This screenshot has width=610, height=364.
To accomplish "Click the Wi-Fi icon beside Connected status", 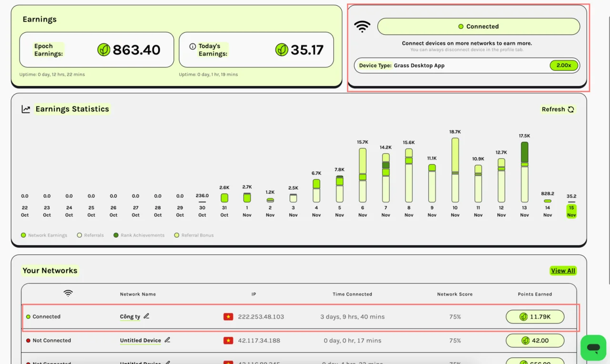I will coord(362,26).
